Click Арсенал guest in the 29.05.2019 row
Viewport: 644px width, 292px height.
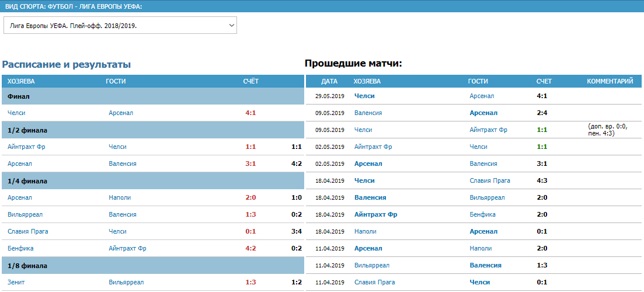point(482,96)
